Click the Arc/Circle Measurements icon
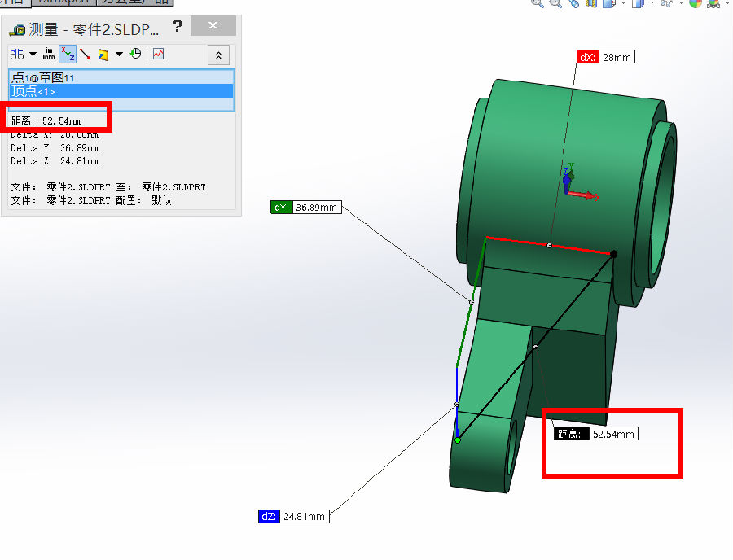 point(17,55)
